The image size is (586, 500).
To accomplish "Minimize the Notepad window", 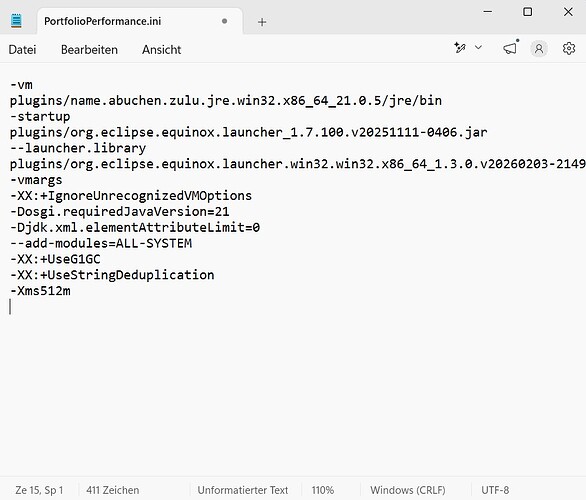I will coord(488,12).
